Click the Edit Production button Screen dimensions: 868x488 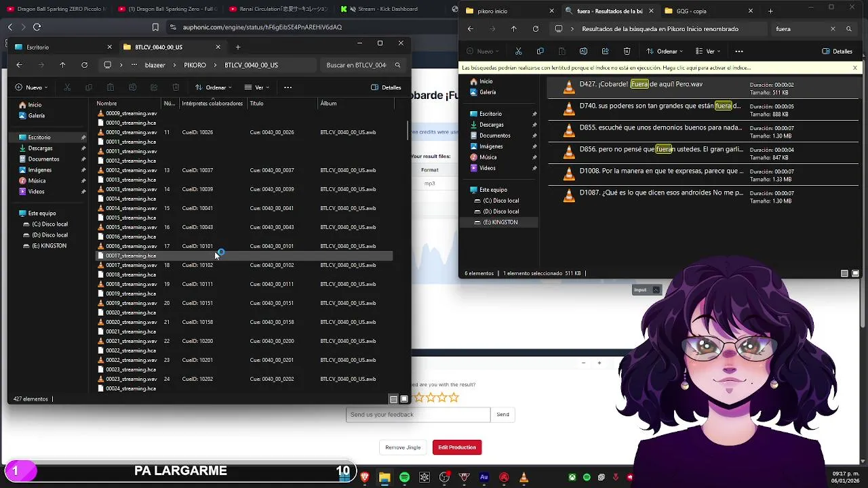coord(457,447)
